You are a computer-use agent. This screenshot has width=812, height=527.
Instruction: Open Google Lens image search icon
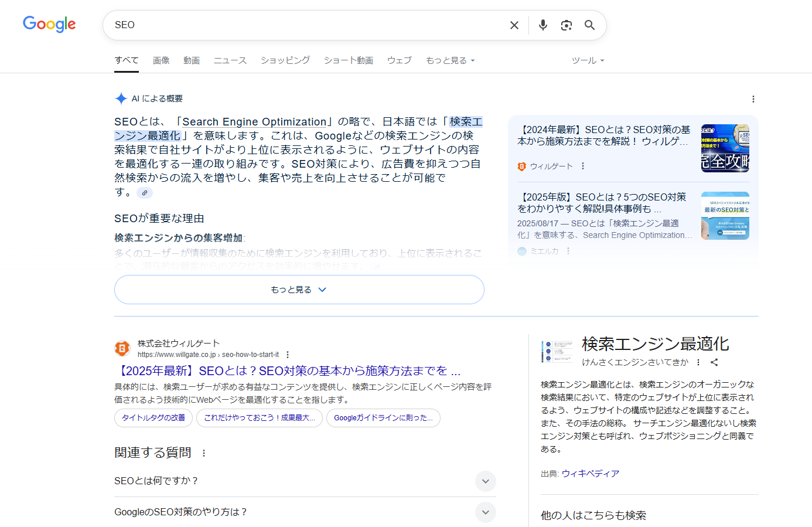click(567, 25)
